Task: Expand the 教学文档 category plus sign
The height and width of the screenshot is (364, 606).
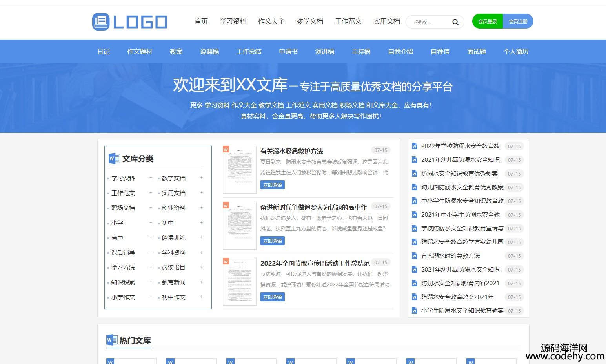Action: click(x=201, y=178)
